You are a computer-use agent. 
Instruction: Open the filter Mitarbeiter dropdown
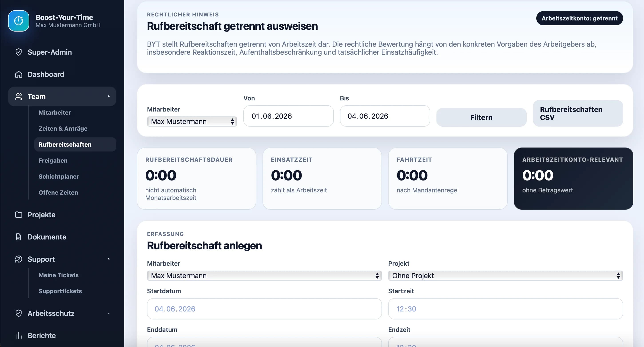coord(192,122)
